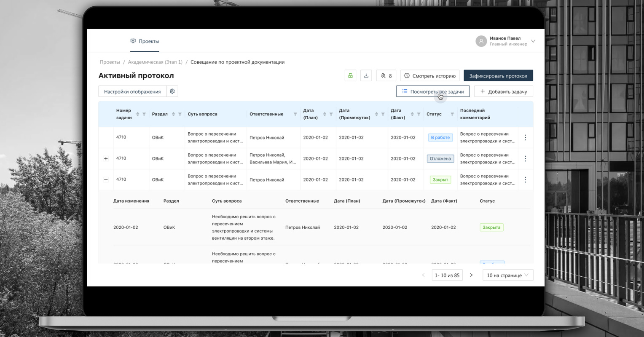The image size is (644, 337).
Task: Sort by Номер задачи column
Action: (x=137, y=114)
